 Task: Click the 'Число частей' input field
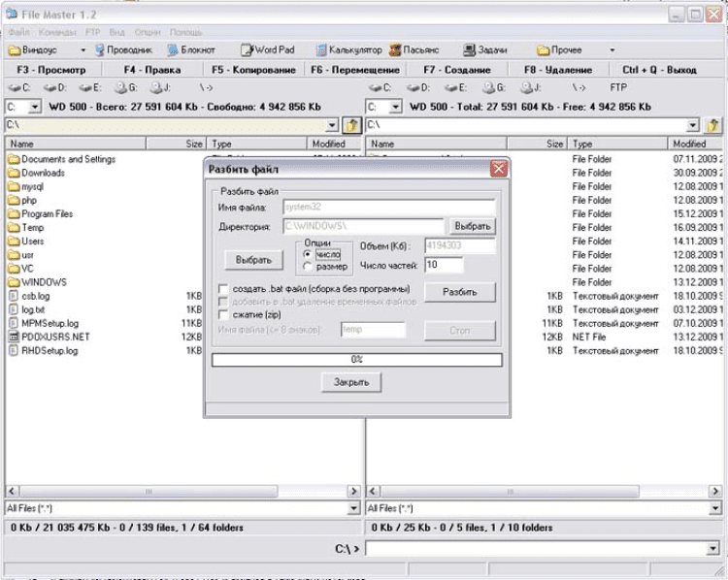(444, 265)
